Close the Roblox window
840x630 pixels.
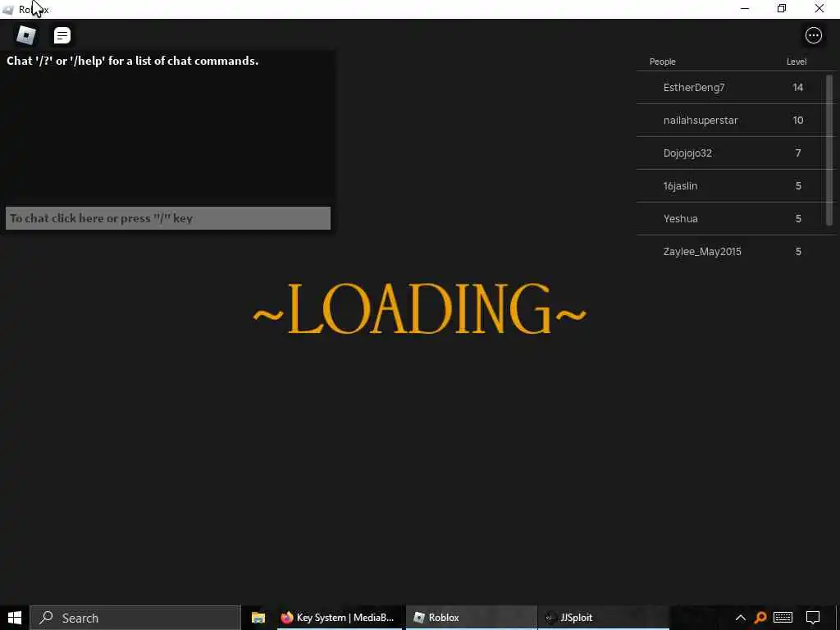(x=819, y=8)
